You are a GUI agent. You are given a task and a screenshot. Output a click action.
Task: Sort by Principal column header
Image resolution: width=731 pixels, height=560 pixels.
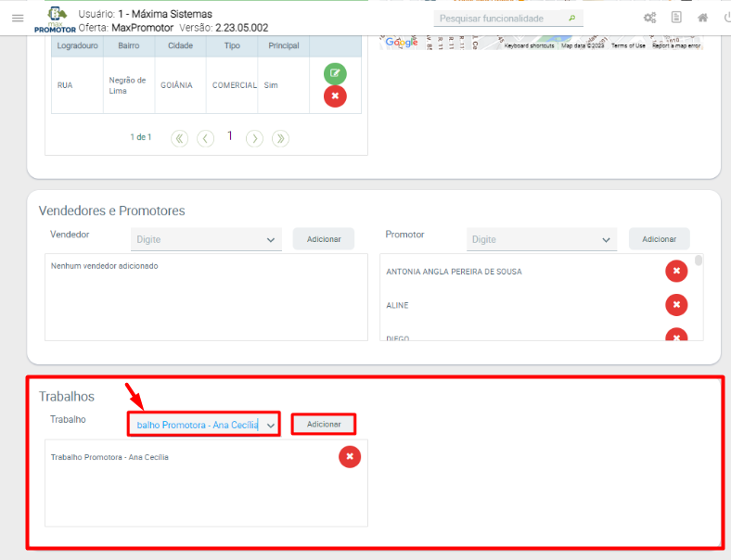click(284, 45)
